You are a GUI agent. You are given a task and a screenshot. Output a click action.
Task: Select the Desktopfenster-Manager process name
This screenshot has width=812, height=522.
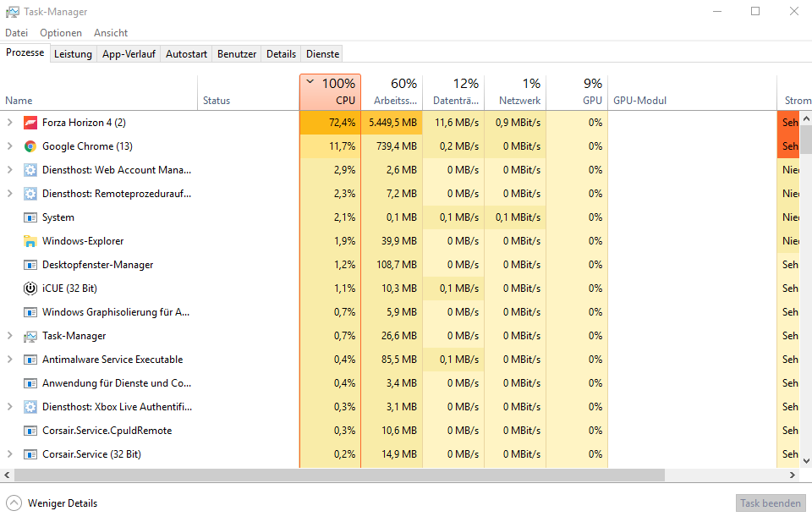98,265
